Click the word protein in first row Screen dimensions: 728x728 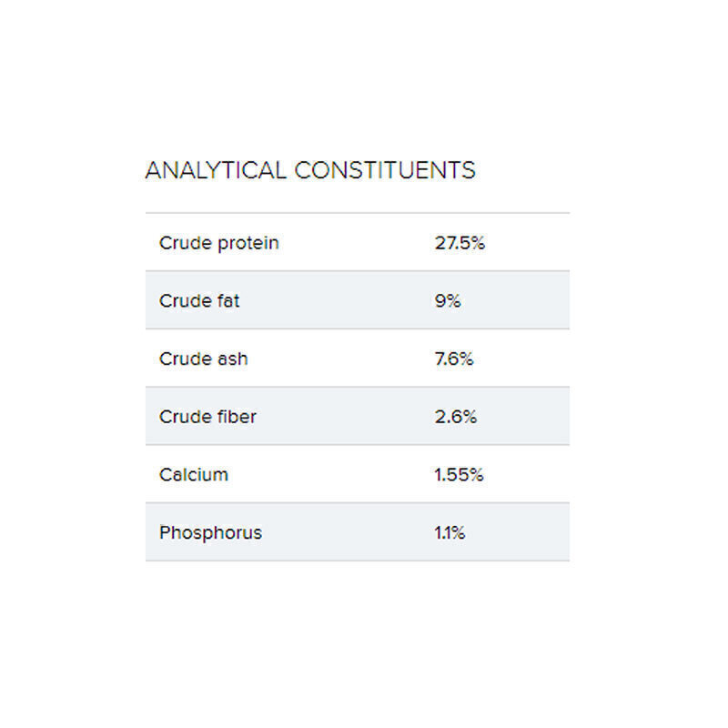coord(248,243)
